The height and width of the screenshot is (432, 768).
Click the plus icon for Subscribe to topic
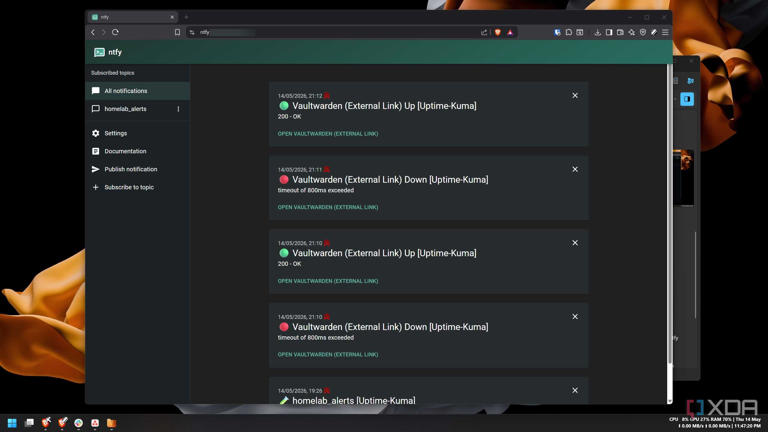[x=96, y=187]
